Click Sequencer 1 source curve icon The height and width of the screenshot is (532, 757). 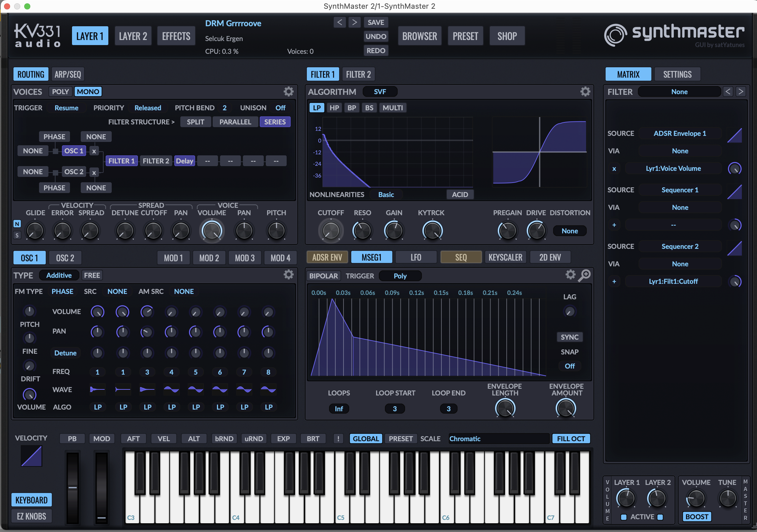734,191
